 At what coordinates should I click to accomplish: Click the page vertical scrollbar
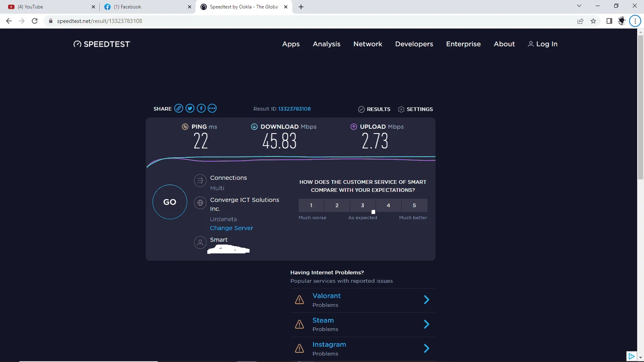click(640, 108)
